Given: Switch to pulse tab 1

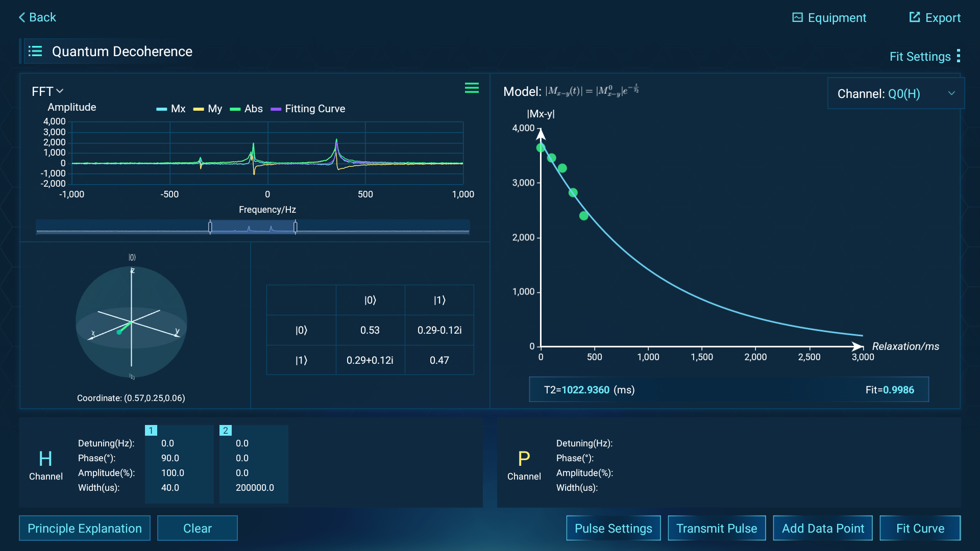Looking at the screenshot, I should pos(151,430).
